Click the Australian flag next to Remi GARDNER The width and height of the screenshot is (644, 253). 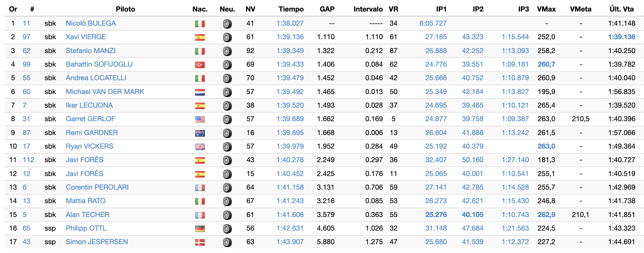click(200, 133)
